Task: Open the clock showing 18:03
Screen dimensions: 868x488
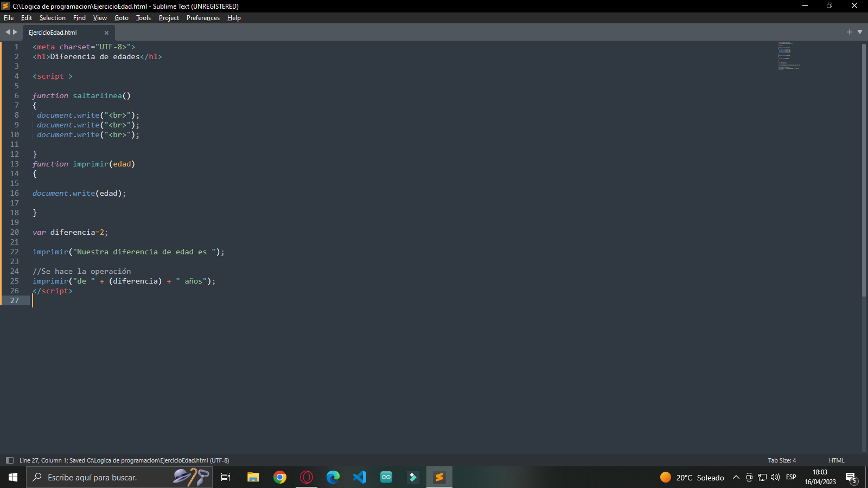Action: click(820, 477)
